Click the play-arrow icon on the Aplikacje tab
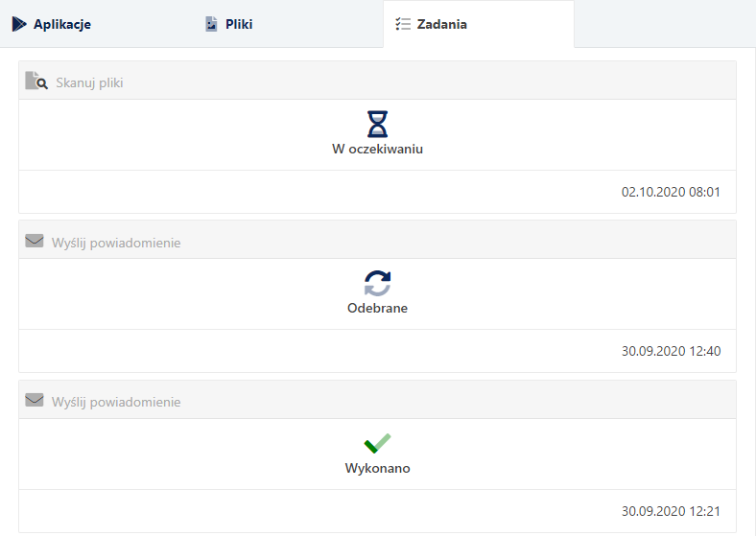The width and height of the screenshot is (756, 536). [x=19, y=24]
